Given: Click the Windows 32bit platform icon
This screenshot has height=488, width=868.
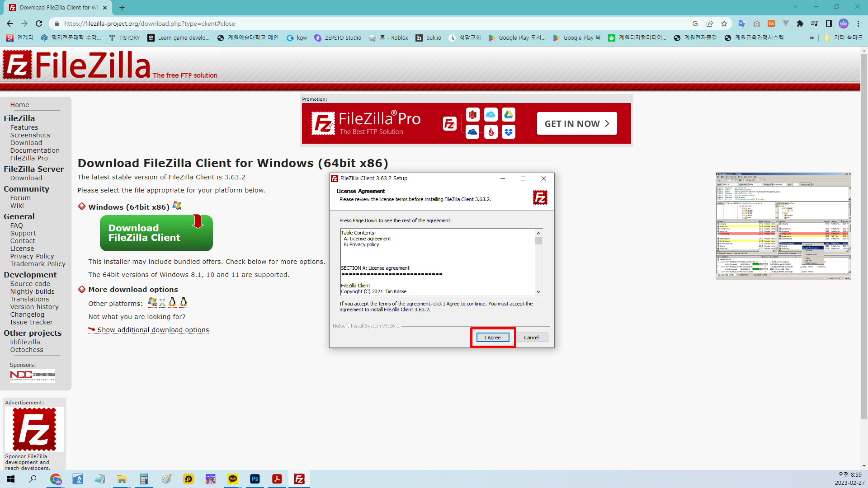Looking at the screenshot, I should pos(152,302).
